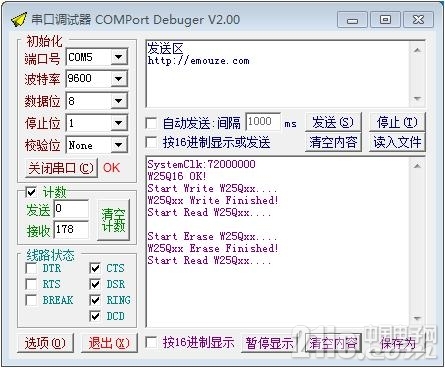
Task: Click send area scrollbar up arrow
Action: point(417,51)
